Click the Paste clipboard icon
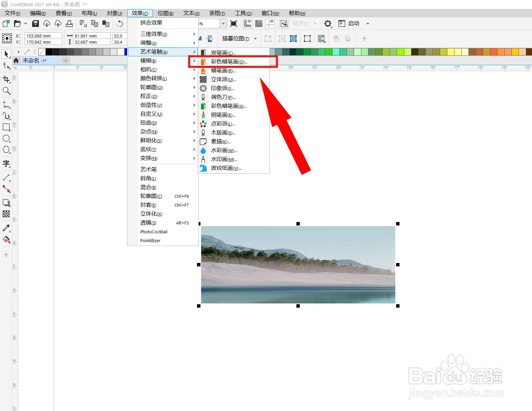Viewport: 532px width, 411px height. click(106, 24)
